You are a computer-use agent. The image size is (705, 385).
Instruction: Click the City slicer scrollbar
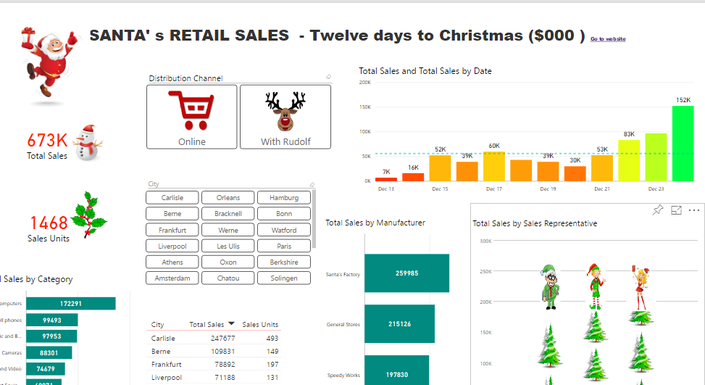pyautogui.click(x=314, y=219)
